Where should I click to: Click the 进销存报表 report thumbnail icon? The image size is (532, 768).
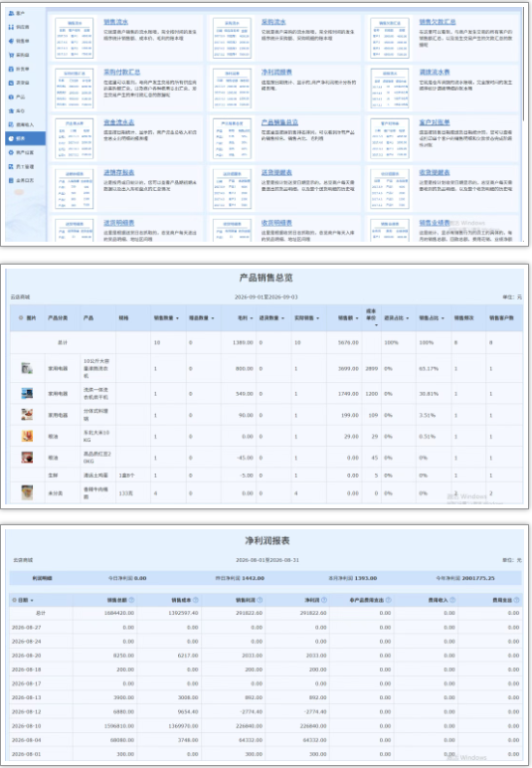74,189
